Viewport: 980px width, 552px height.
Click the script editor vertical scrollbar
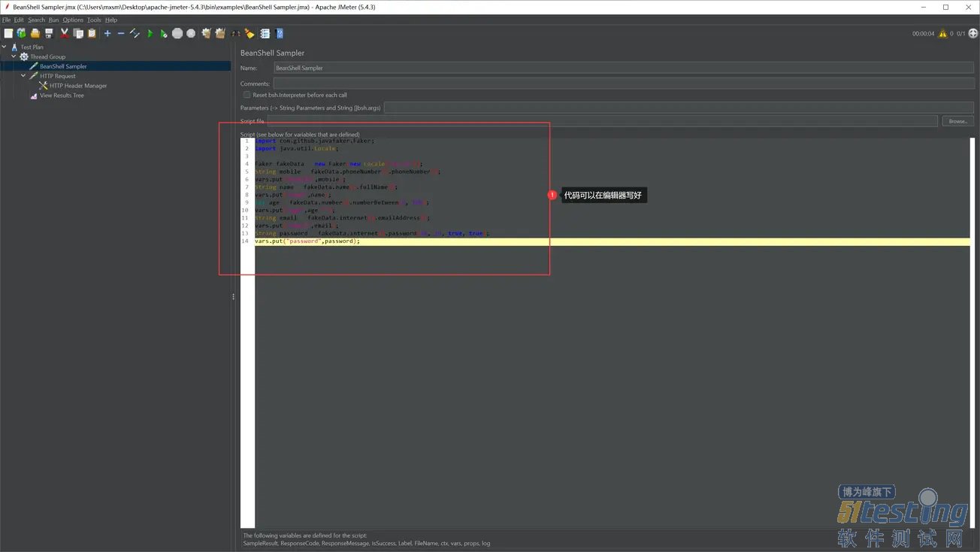pyautogui.click(x=972, y=332)
